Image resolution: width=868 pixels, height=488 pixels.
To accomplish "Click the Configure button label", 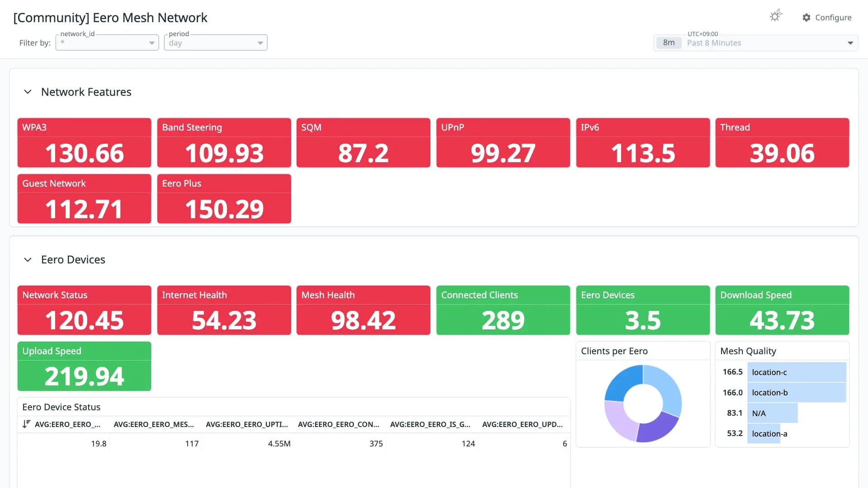I will (x=833, y=17).
